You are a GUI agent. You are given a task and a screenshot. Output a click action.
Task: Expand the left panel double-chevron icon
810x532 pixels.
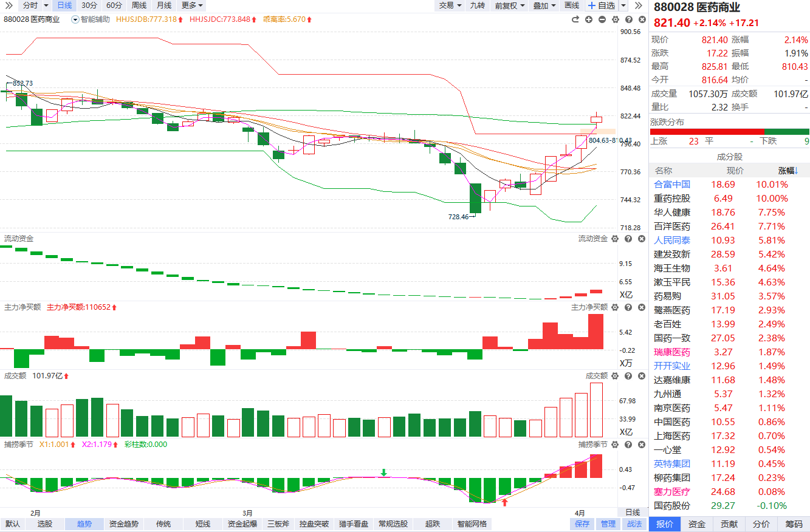pyautogui.click(x=9, y=5)
